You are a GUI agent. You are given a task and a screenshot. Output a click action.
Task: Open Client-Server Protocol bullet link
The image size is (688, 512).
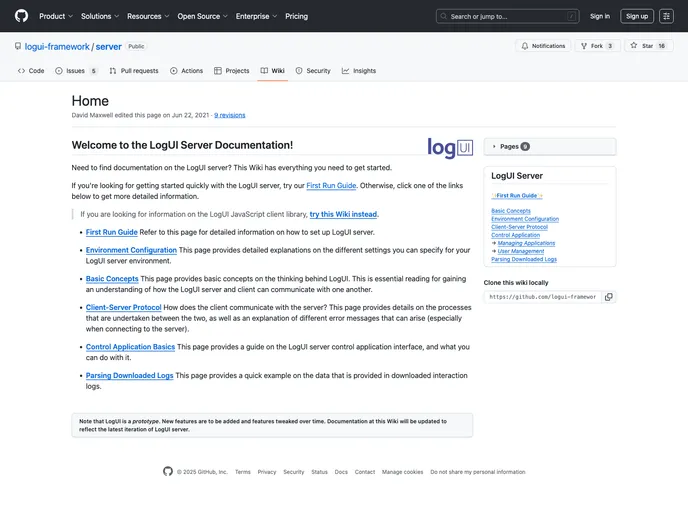pyautogui.click(x=123, y=308)
